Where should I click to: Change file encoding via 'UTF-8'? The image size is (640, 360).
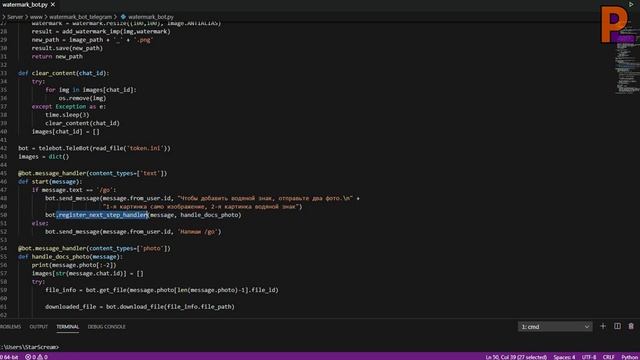(589, 357)
